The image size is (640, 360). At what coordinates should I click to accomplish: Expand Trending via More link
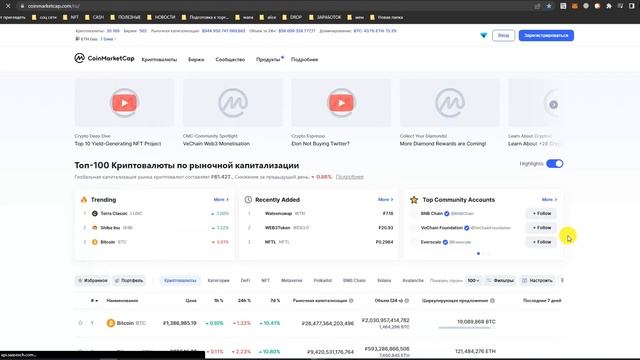[x=221, y=200]
